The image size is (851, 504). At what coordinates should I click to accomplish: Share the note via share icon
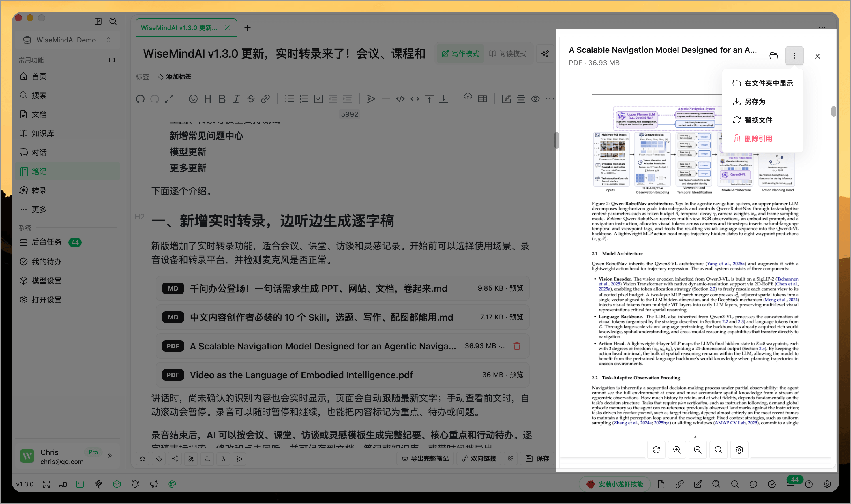[175, 459]
